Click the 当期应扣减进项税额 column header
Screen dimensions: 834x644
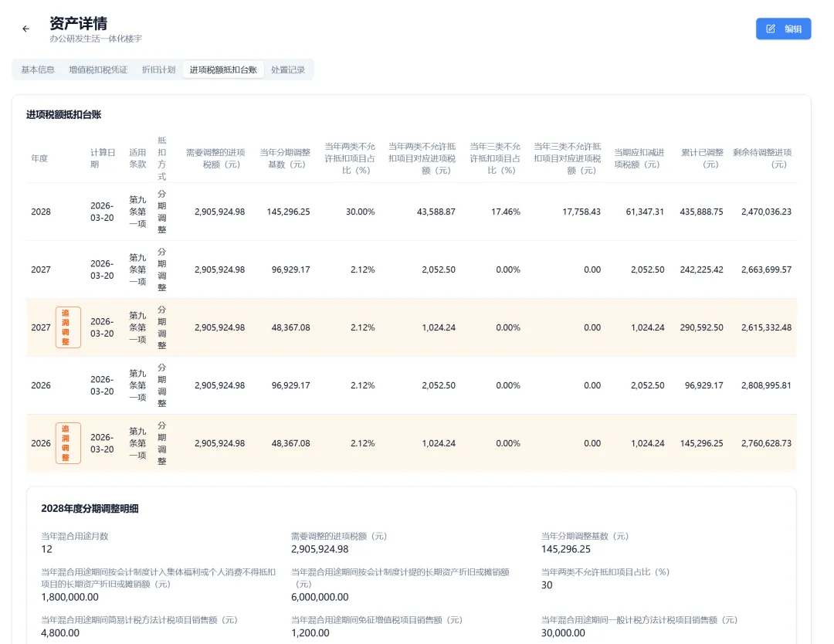[x=639, y=158]
